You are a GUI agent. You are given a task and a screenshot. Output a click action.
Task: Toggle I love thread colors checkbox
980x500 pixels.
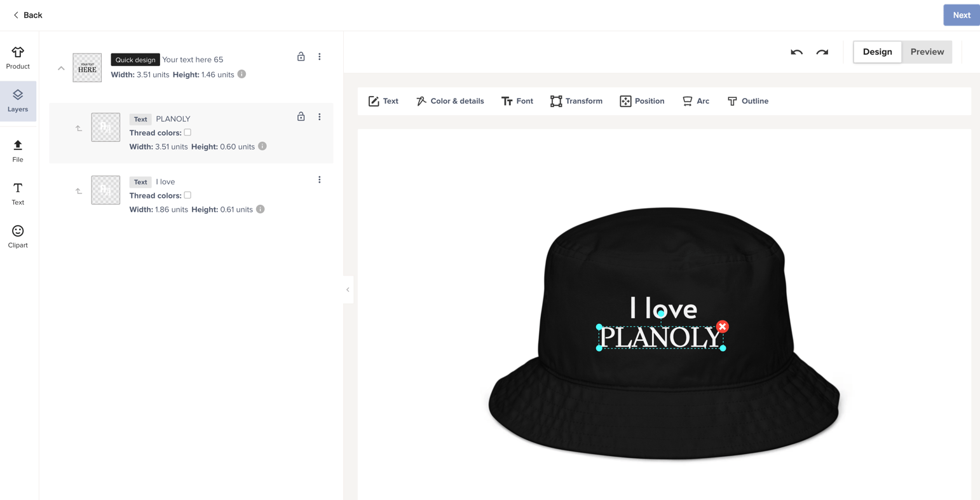click(x=187, y=195)
